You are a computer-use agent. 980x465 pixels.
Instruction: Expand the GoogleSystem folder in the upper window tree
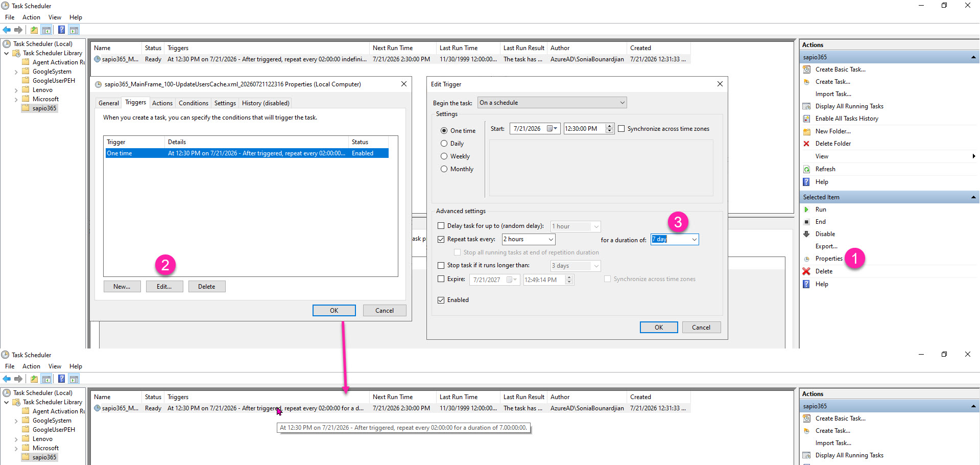tap(16, 72)
